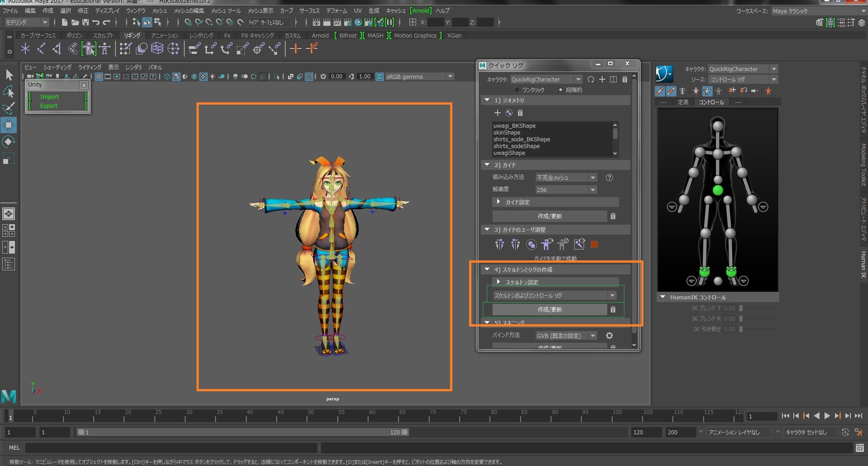Click the open scene folder icon

(x=75, y=22)
